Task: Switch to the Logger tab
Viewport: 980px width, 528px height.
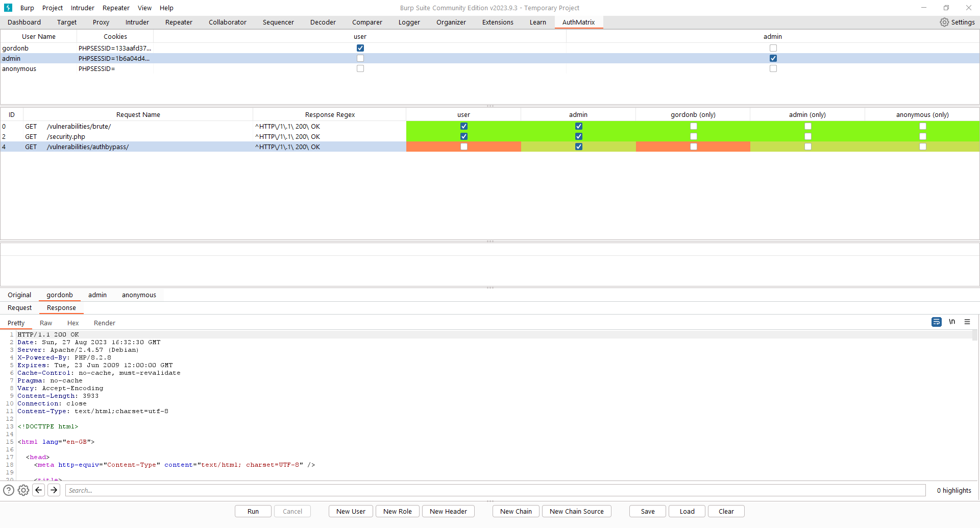Action: 409,22
